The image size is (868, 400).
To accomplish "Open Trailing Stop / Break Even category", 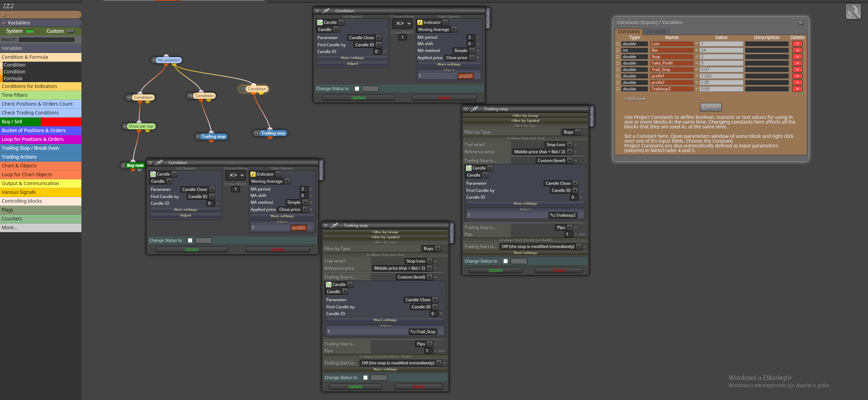I will click(x=41, y=148).
